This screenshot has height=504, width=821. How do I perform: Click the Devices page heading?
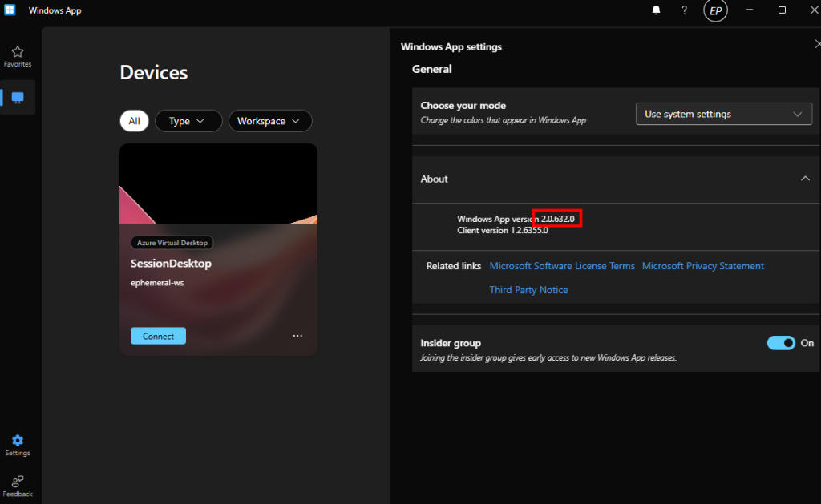coord(154,73)
